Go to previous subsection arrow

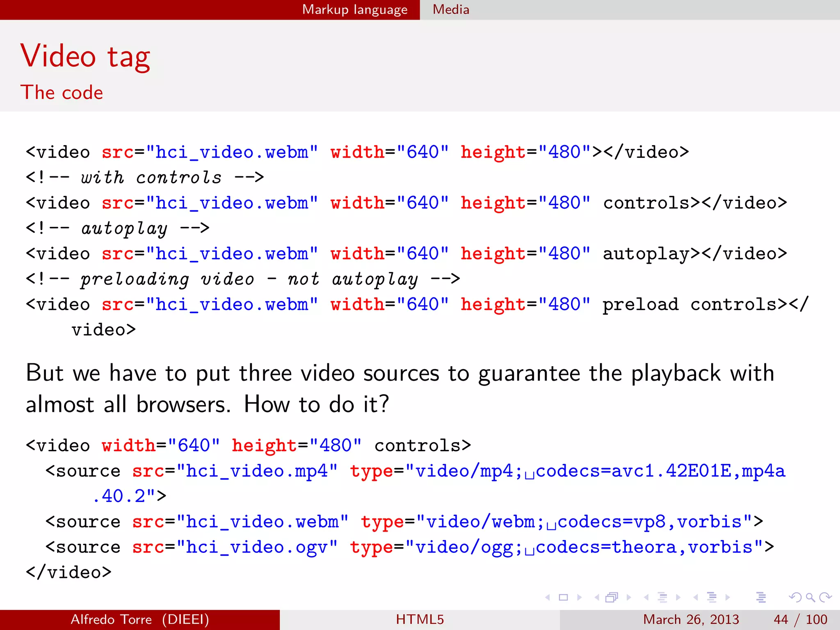pos(646,597)
